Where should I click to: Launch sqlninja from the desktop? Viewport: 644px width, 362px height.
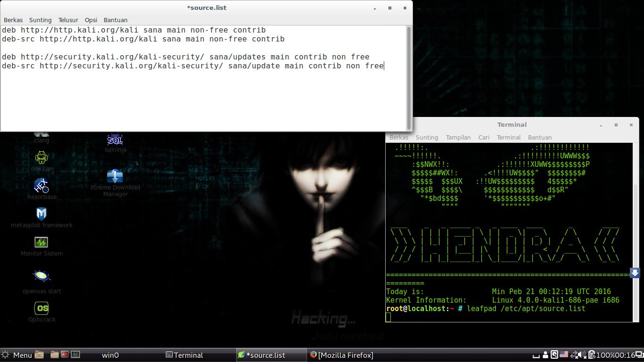point(116,140)
